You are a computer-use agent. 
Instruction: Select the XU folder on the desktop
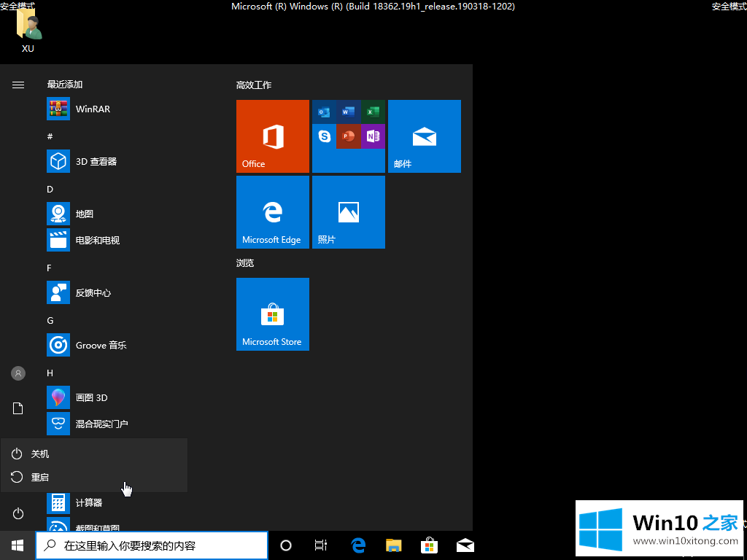(x=28, y=32)
